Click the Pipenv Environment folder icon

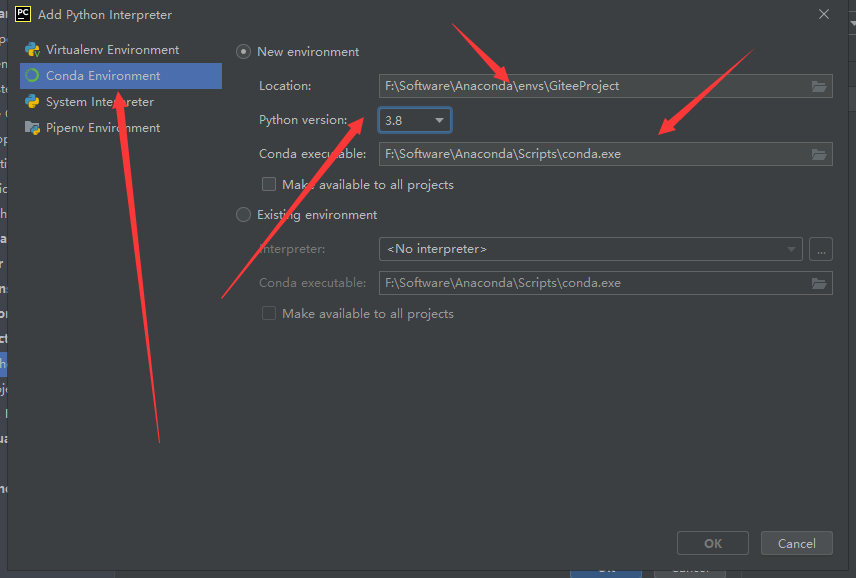pos(32,128)
